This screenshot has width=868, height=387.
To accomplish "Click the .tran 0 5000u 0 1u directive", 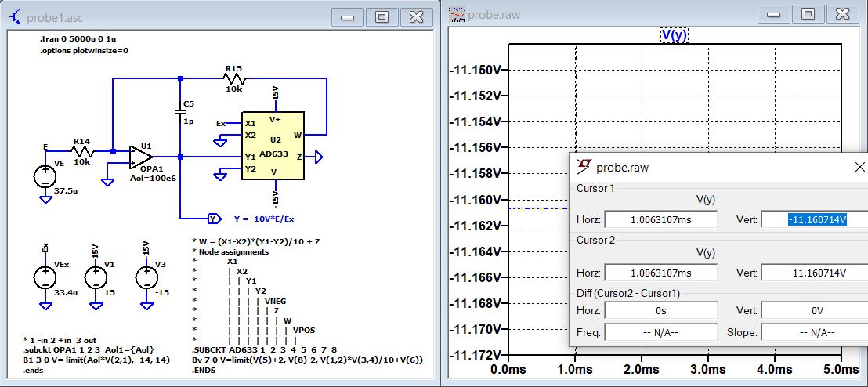I will [78, 38].
